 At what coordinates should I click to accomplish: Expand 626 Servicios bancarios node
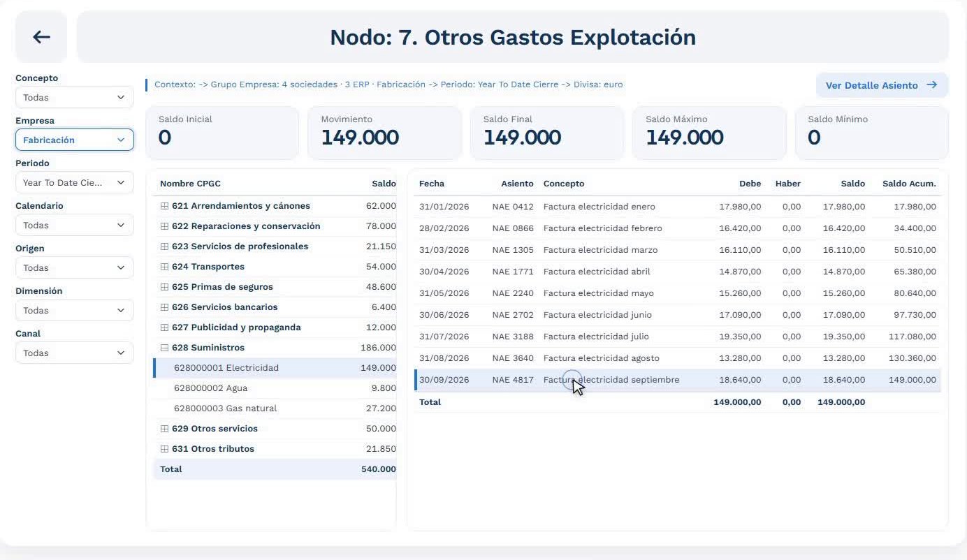(x=165, y=307)
